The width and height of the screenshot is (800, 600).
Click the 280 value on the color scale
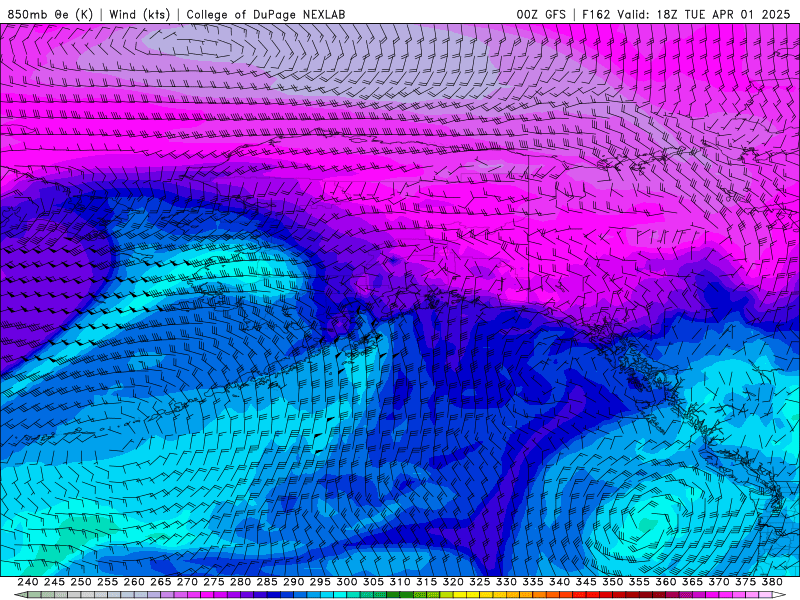240,582
